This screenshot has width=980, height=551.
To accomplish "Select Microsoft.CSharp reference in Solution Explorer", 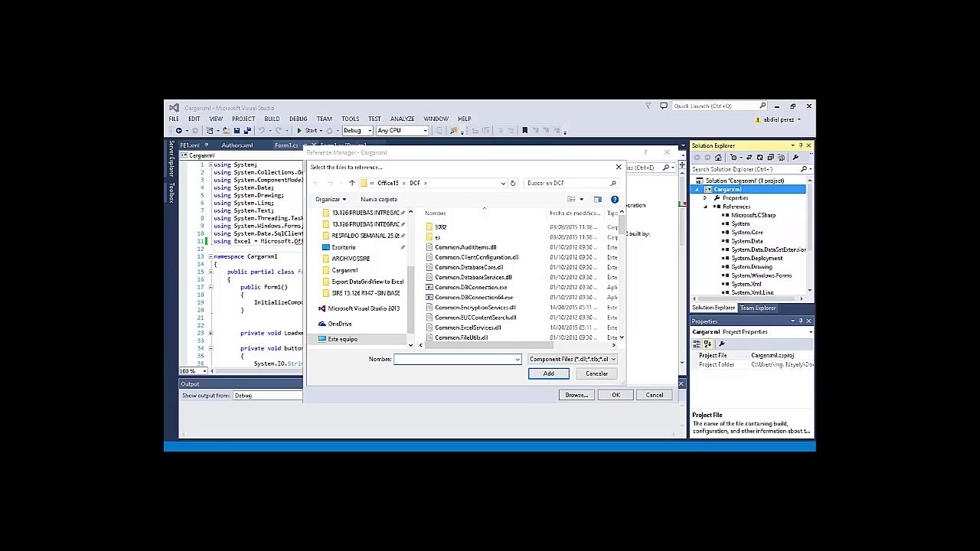I will click(753, 215).
